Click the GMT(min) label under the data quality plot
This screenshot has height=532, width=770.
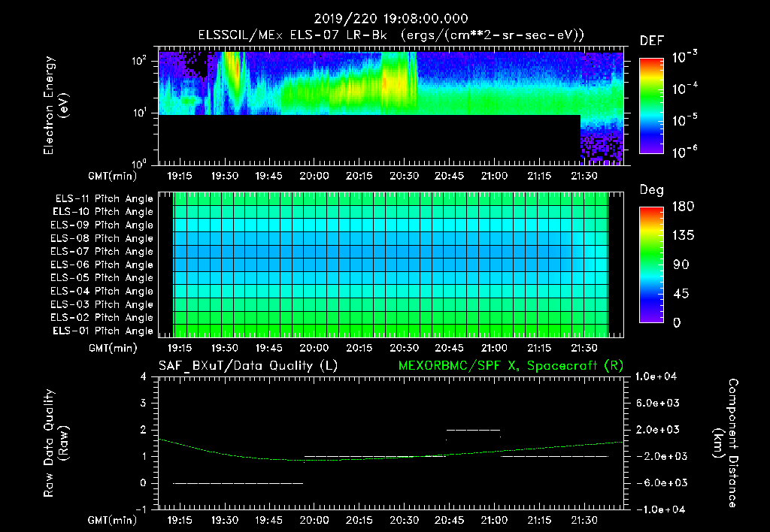pyautogui.click(x=113, y=520)
